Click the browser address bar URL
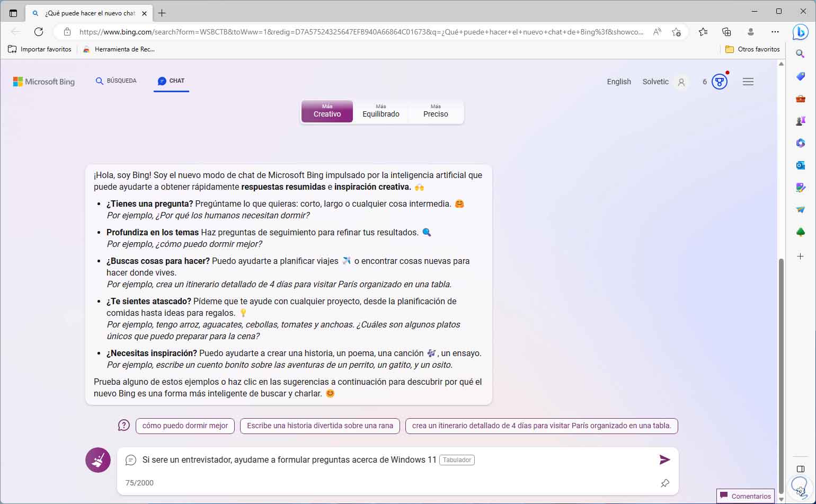The image size is (816, 504). (x=360, y=32)
